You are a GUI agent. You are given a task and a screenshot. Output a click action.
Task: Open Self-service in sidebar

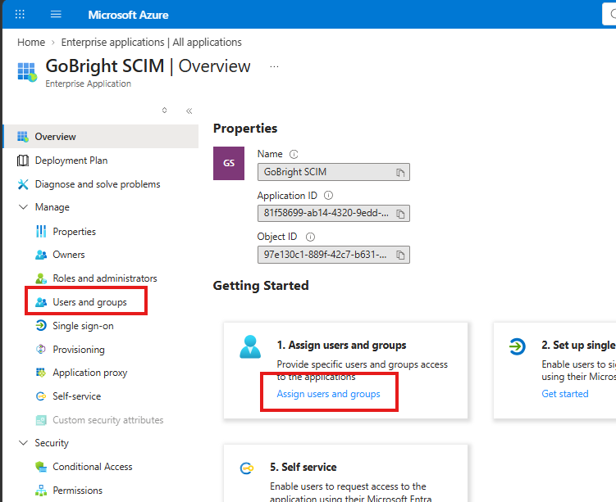[77, 396]
